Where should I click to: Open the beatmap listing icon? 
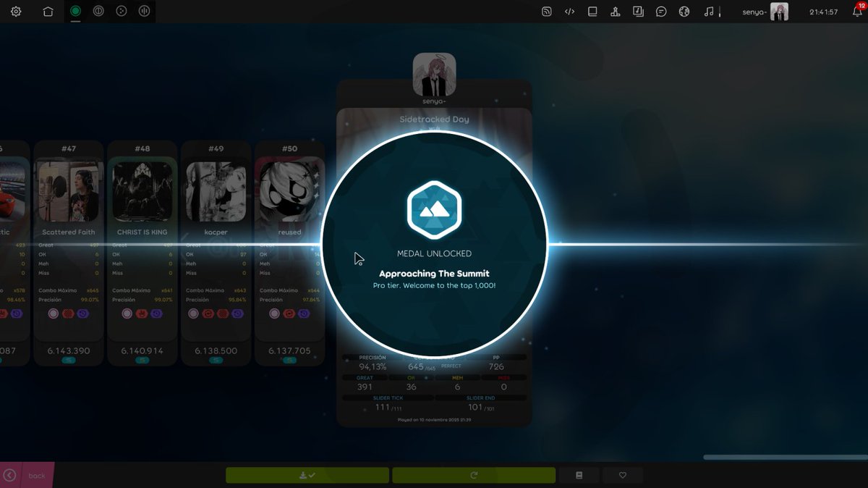click(x=592, y=12)
